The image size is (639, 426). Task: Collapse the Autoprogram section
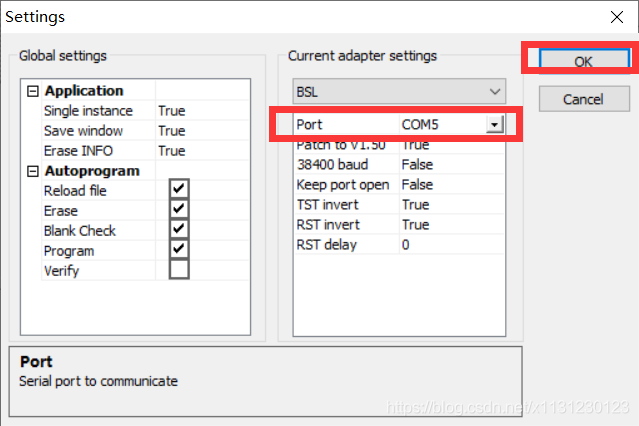[x=32, y=171]
